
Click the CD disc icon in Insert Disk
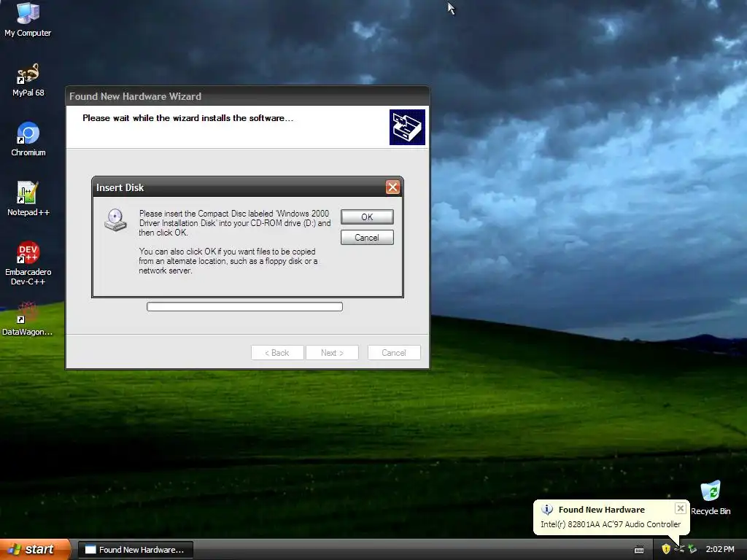point(115,219)
